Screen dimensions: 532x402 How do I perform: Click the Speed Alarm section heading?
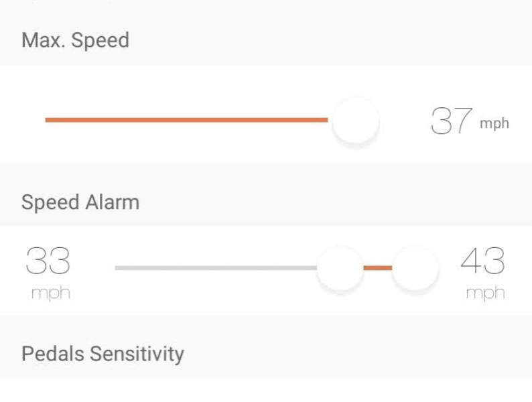tap(80, 202)
